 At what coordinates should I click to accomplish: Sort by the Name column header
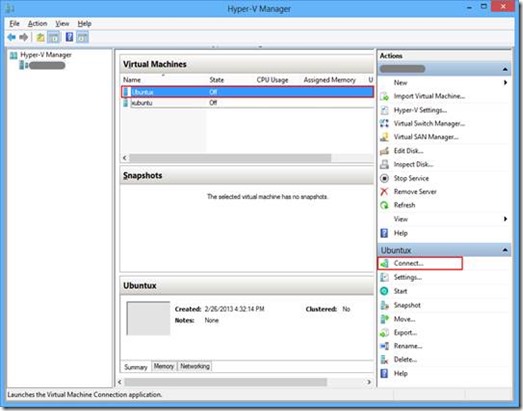pyautogui.click(x=132, y=80)
